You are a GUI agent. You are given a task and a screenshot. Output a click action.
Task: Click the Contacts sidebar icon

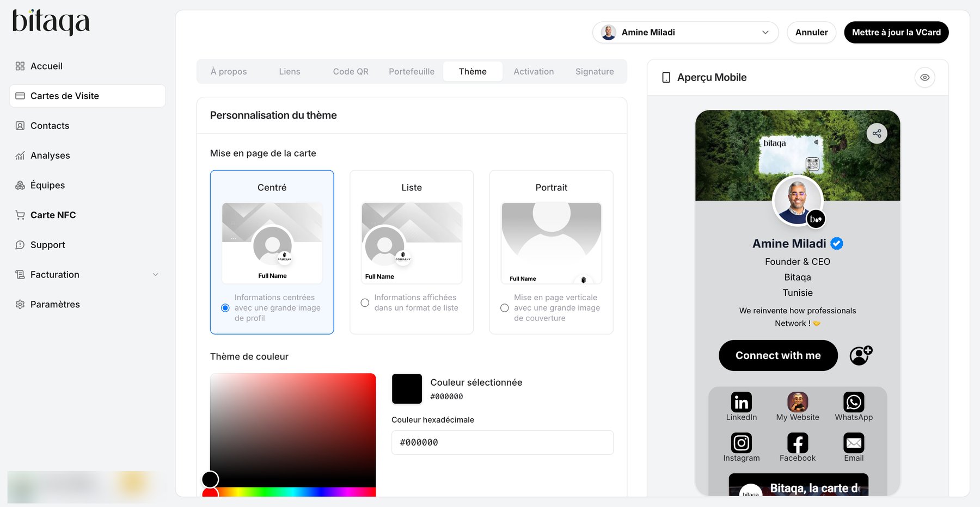coord(20,126)
